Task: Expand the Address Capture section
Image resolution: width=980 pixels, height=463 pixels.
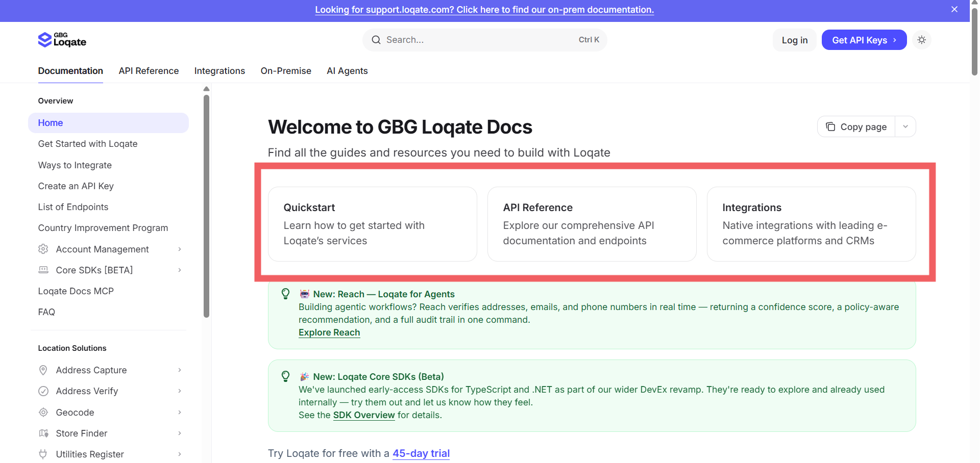Action: tap(180, 370)
